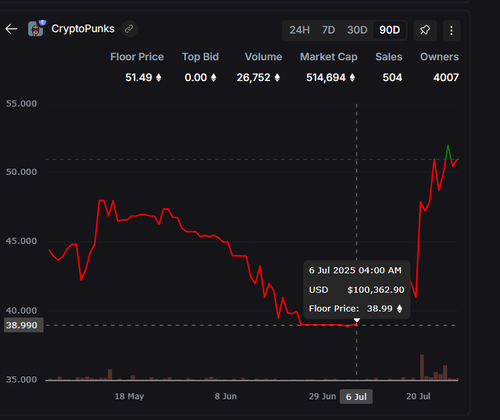Image resolution: width=500 pixels, height=420 pixels.
Task: Open the three-dot more options menu
Action: (x=451, y=30)
